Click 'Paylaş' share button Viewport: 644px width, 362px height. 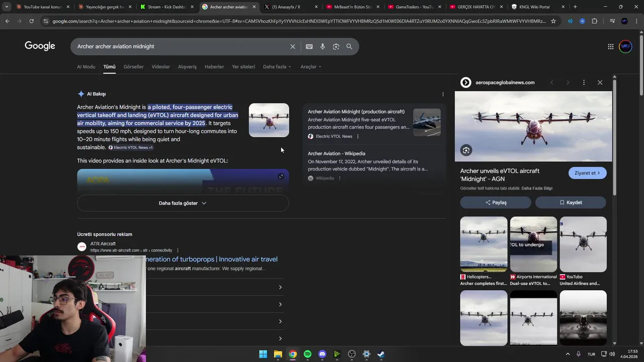(496, 203)
